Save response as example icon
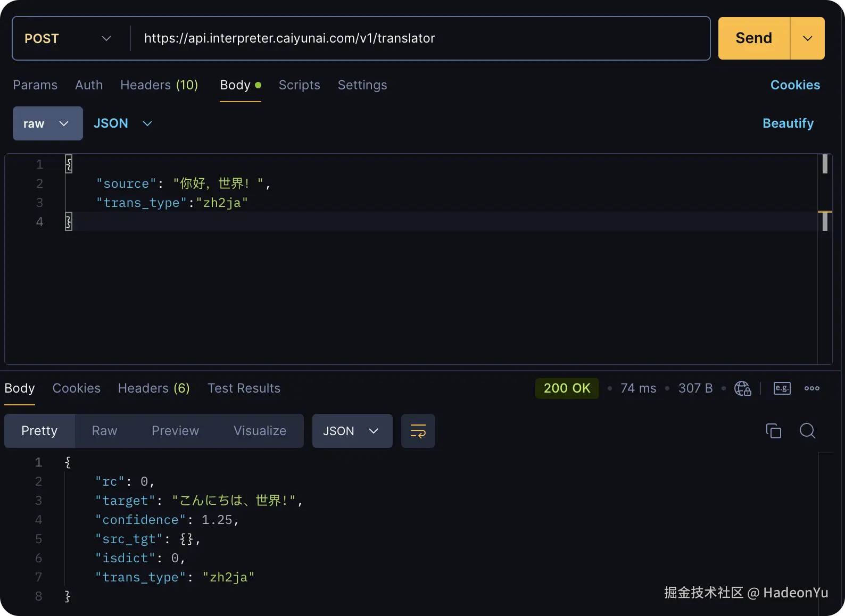The image size is (845, 616). pos(782,388)
